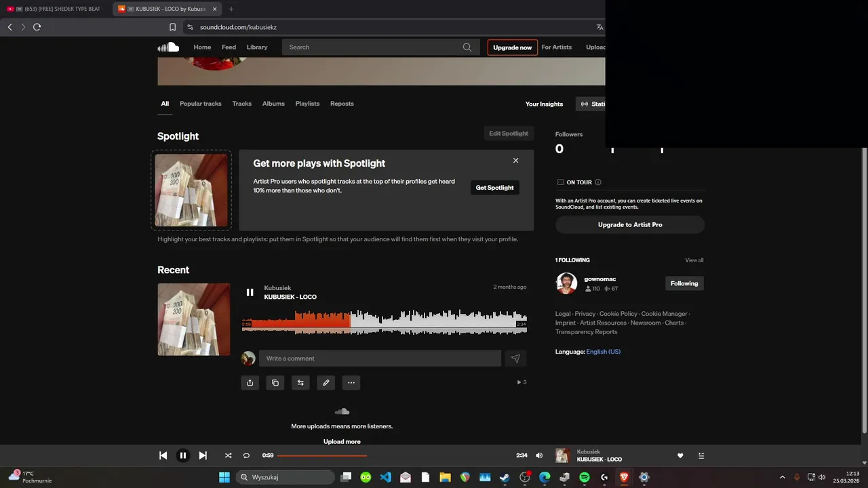Open the Home link in header
This screenshot has width=868, height=488.
(x=202, y=47)
